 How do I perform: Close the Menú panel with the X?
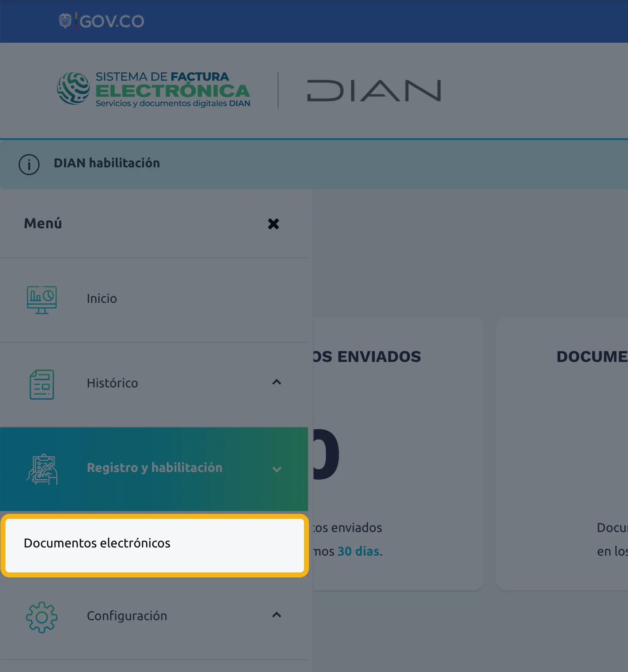tap(273, 224)
